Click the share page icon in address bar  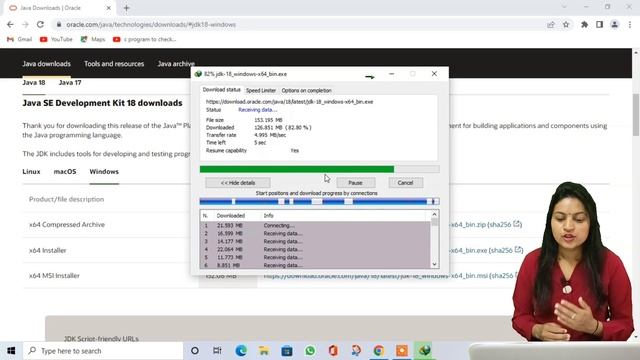click(551, 24)
